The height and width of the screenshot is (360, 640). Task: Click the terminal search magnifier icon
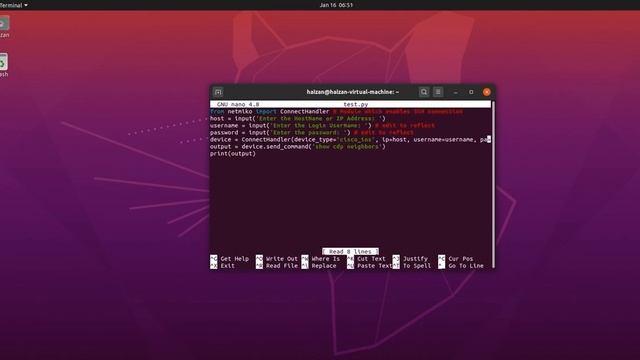pyautogui.click(x=424, y=92)
